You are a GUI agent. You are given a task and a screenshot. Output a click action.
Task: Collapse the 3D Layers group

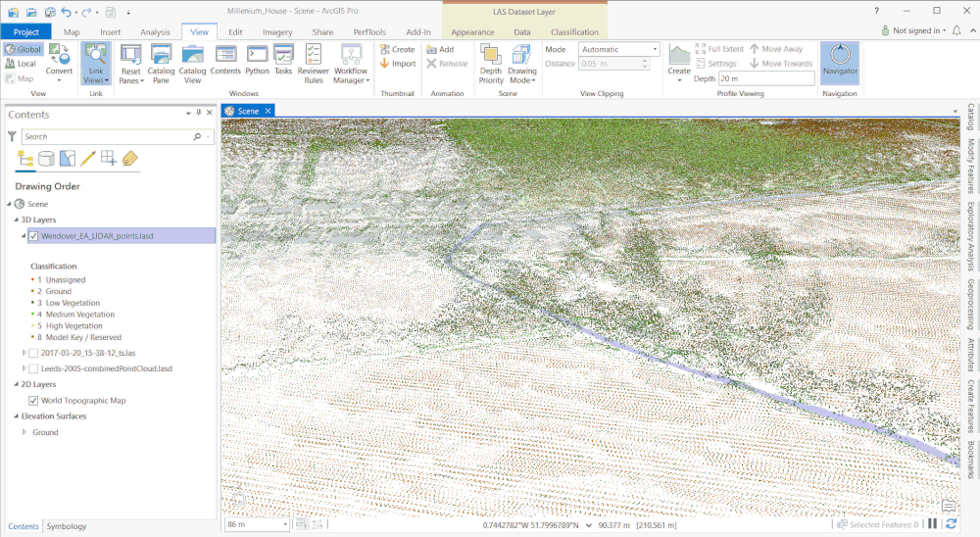(17, 220)
